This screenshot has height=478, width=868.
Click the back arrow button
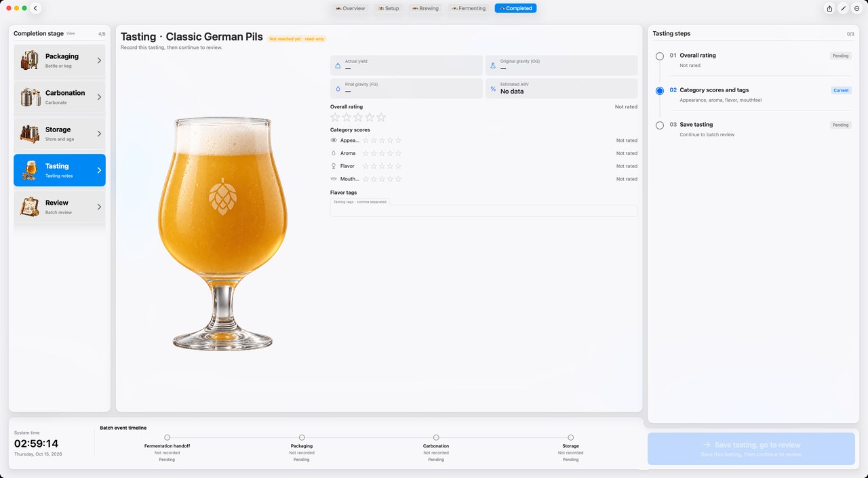tap(35, 8)
